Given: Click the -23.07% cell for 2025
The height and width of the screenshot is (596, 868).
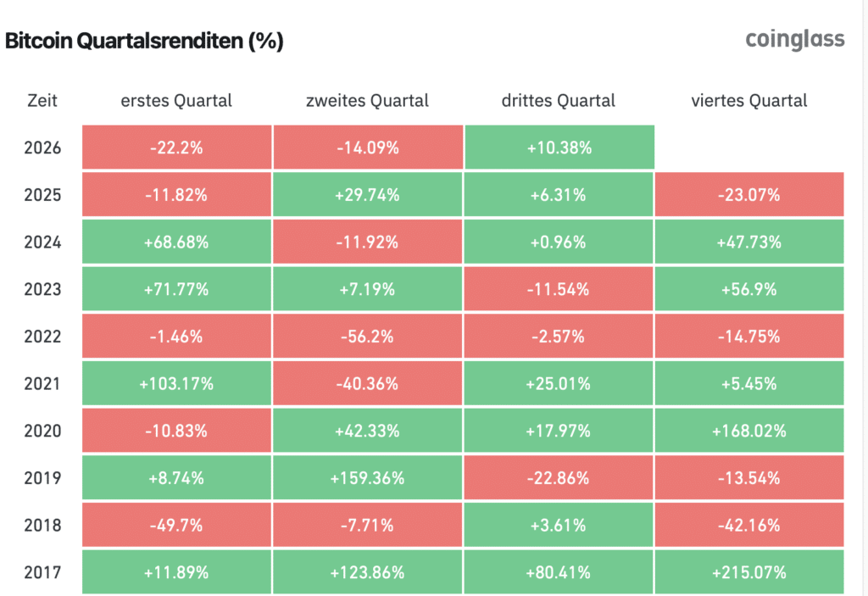Looking at the screenshot, I should (x=749, y=194).
